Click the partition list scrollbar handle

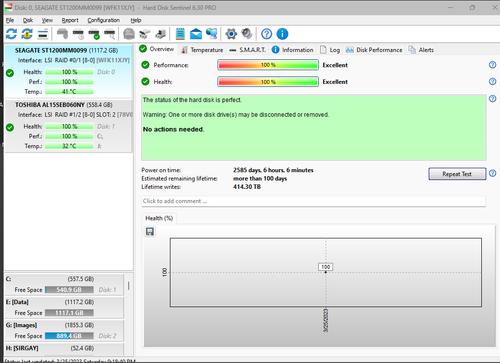coord(128,285)
